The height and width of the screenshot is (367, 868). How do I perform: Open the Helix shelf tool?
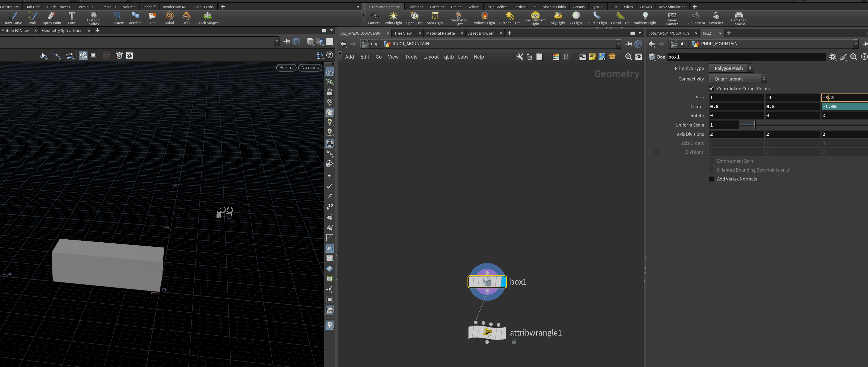click(186, 18)
